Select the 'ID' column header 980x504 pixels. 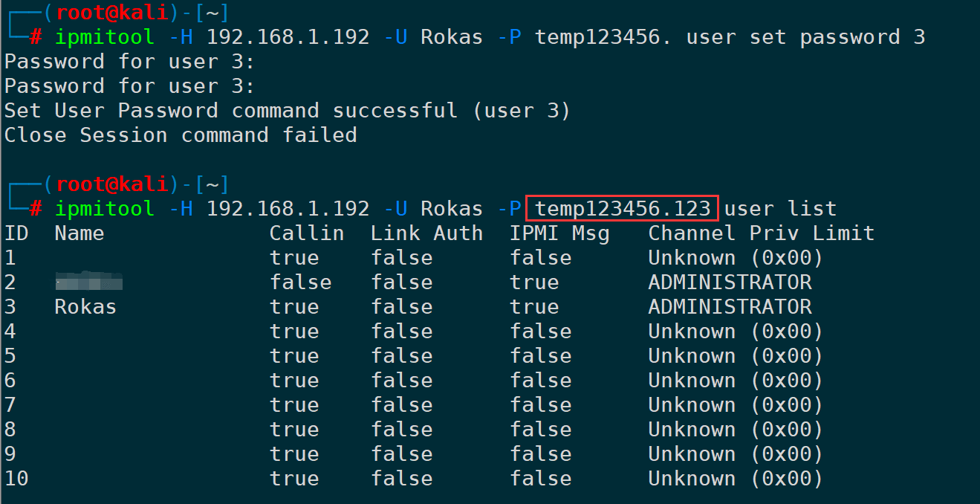tap(16, 233)
